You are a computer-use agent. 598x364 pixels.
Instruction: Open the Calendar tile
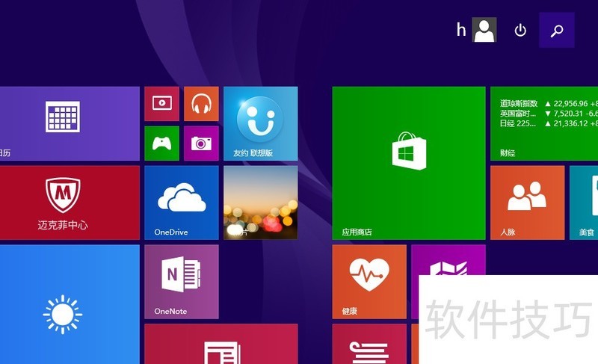point(70,123)
